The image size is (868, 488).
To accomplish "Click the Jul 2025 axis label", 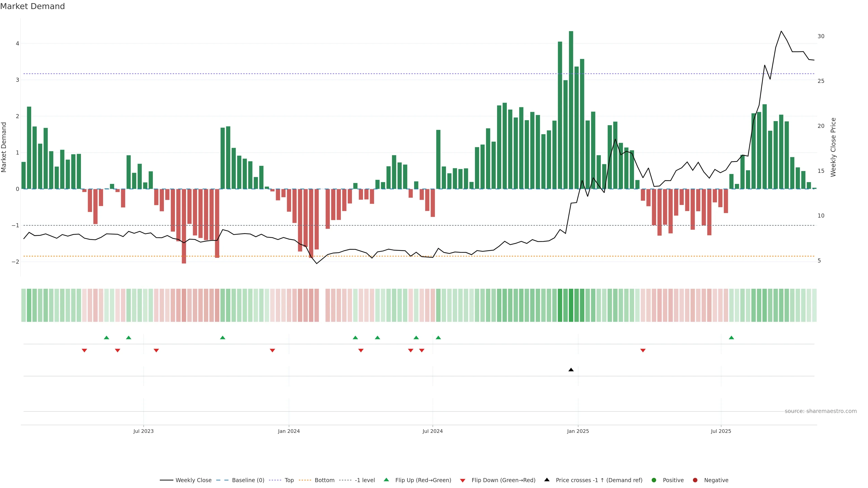I will (721, 431).
